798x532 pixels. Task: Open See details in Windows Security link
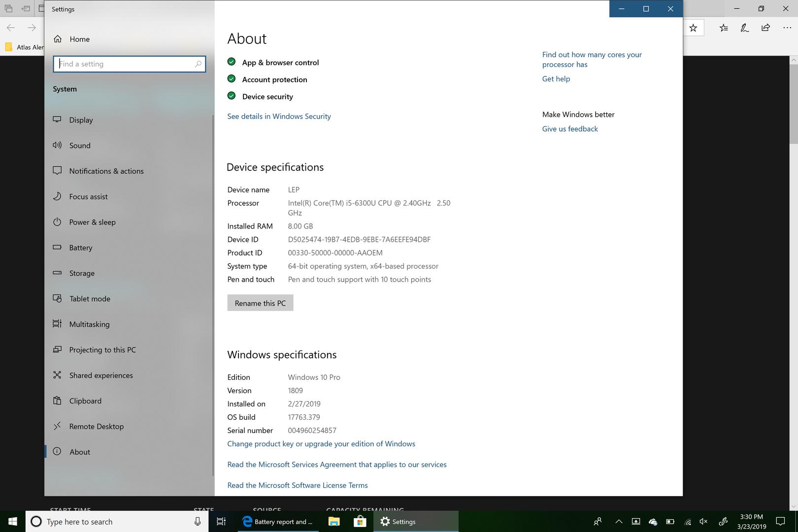point(279,116)
